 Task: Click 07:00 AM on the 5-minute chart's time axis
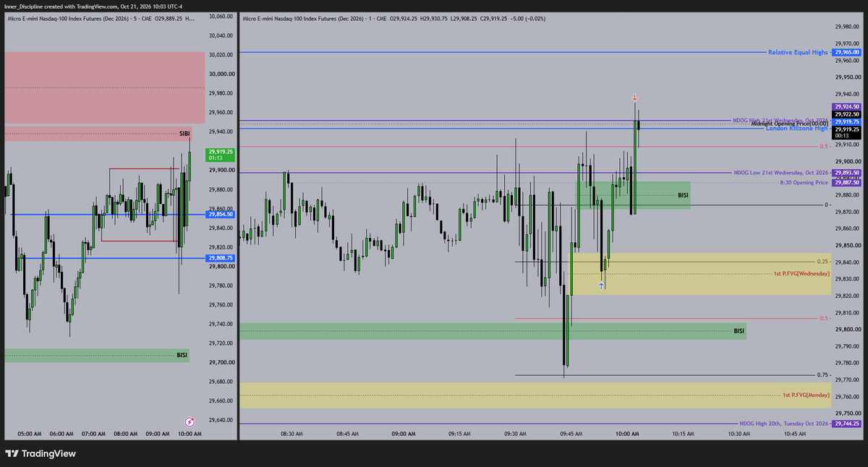pos(93,434)
